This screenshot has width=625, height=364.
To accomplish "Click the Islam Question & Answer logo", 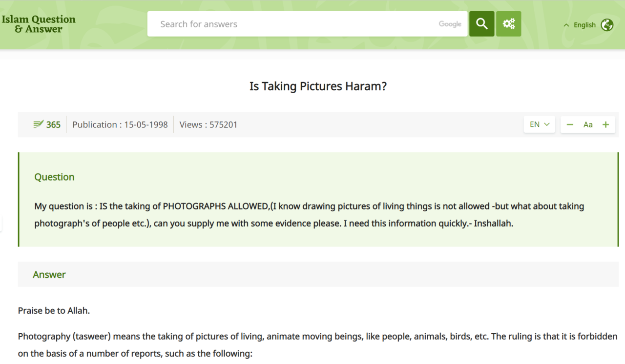I will coord(39,23).
